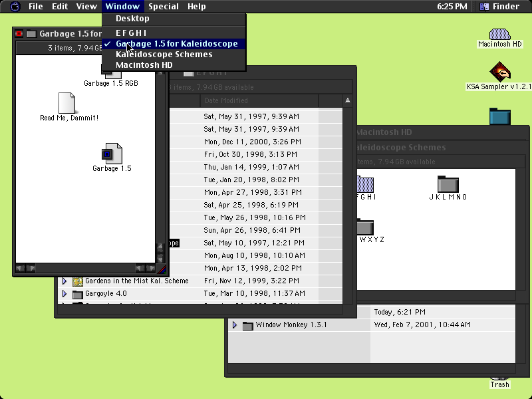Click date Tue, Jan 20, 1998, 8:02 PM
The width and height of the screenshot is (532, 399).
tap(251, 180)
